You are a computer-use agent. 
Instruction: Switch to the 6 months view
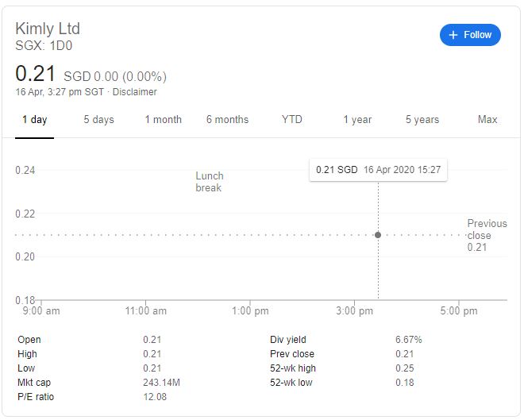tap(227, 120)
